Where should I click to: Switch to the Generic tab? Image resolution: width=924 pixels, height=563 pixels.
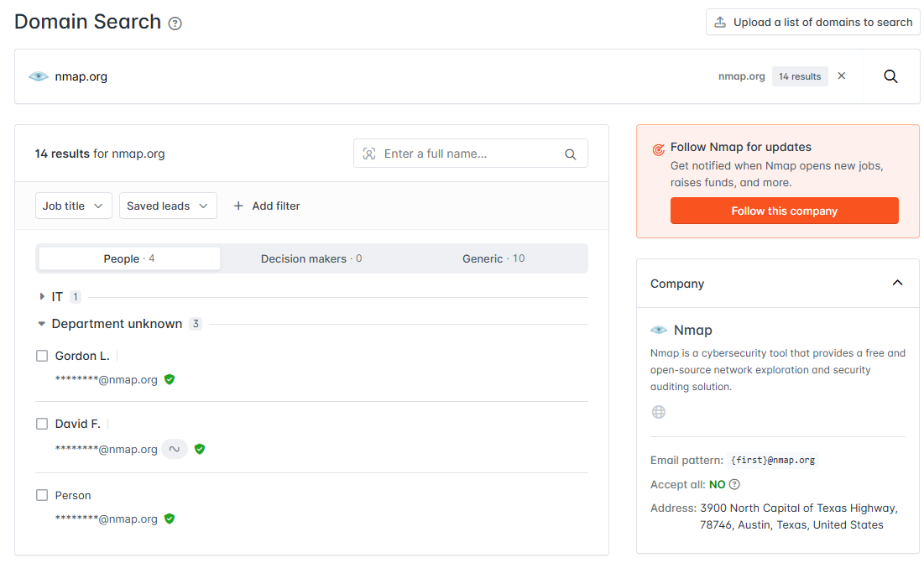tap(493, 258)
